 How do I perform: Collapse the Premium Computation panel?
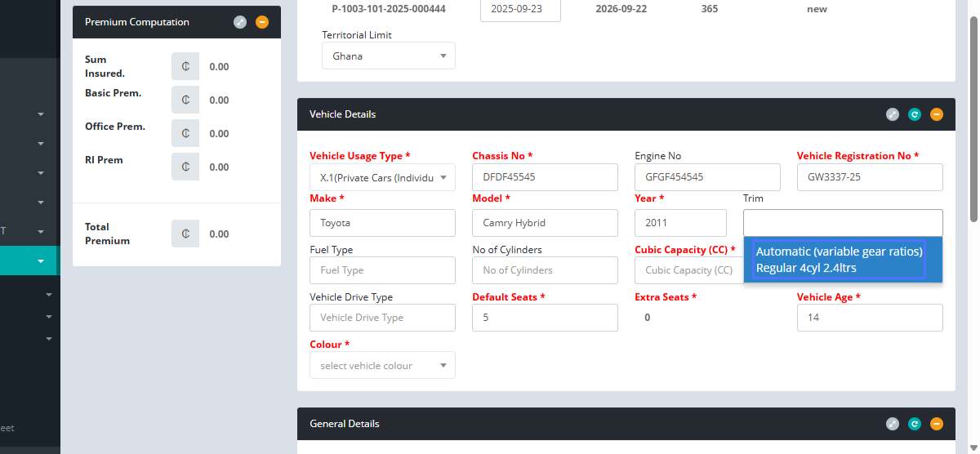point(262,22)
